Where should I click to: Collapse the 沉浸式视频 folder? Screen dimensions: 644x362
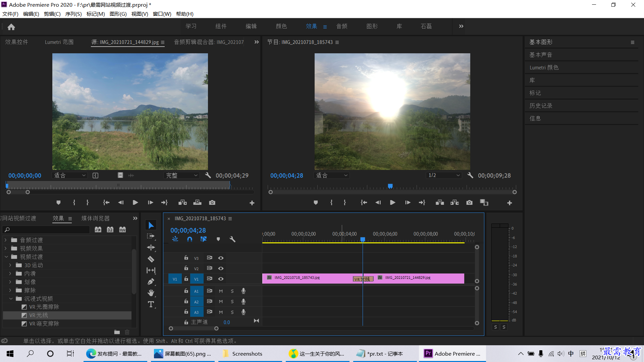coord(11,299)
